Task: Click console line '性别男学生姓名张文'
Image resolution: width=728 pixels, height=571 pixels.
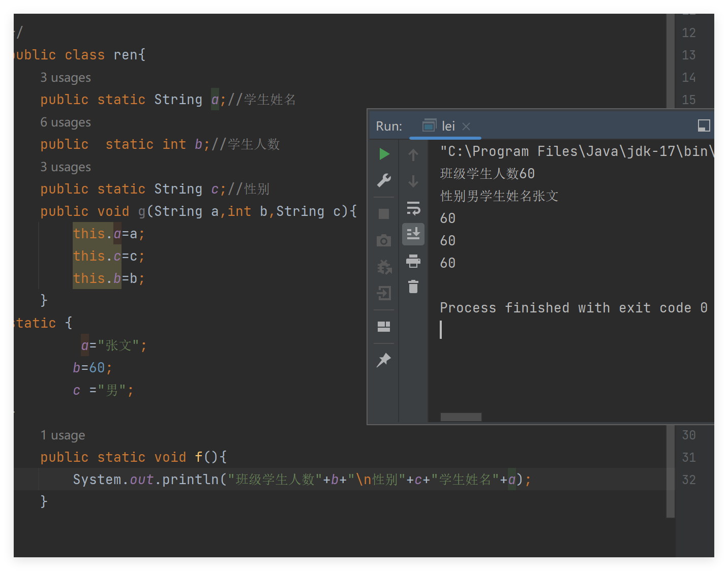Action: coord(499,196)
